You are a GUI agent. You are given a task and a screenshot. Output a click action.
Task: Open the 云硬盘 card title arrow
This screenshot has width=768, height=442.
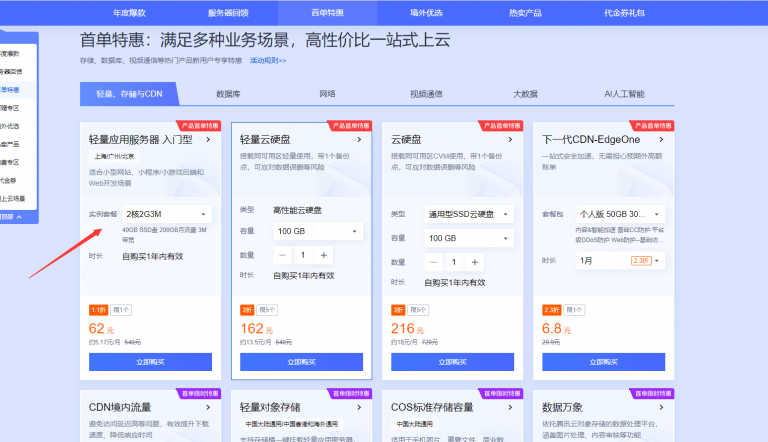[x=510, y=140]
